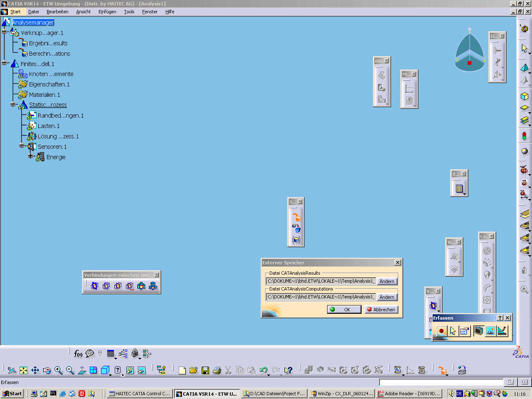Viewport: 532px width, 399px height.
Task: Click the yellow cube icon in right toolbar
Action: pyautogui.click(x=525, y=96)
